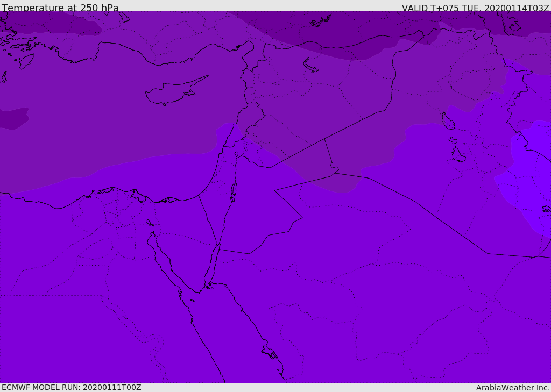Image resolution: width=551 pixels, height=392 pixels.
Task: Click the 'Temperature at 250 hPa' title text
Action: tap(60, 8)
